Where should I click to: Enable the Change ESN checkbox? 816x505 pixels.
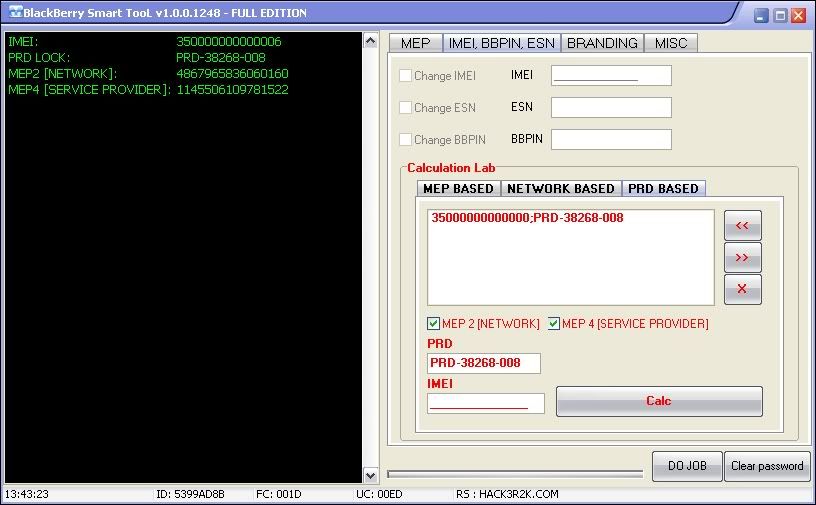pos(405,107)
